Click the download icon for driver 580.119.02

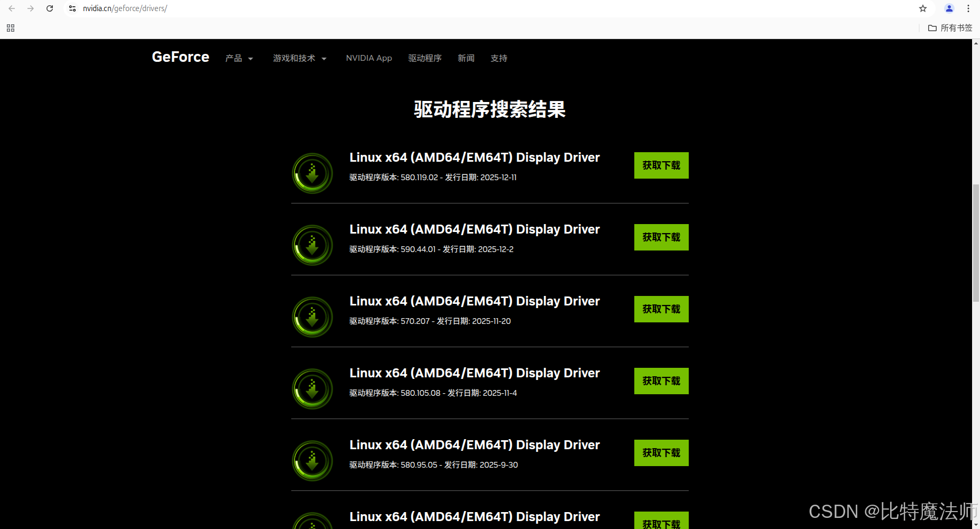tap(312, 173)
